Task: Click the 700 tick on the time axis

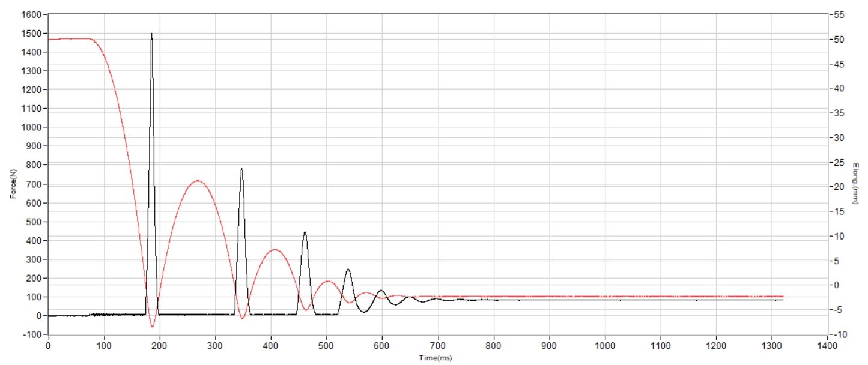Action: [438, 346]
